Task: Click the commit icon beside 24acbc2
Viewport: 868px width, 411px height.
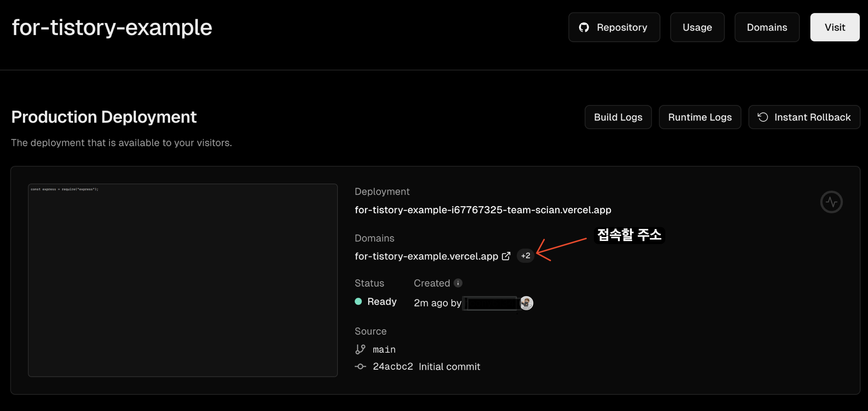Action: click(360, 366)
